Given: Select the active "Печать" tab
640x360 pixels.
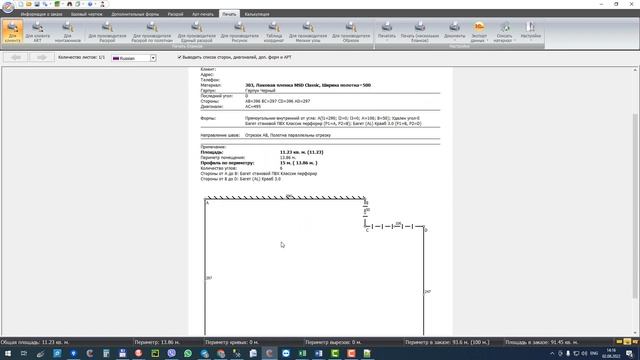Looking at the screenshot, I should tap(229, 14).
